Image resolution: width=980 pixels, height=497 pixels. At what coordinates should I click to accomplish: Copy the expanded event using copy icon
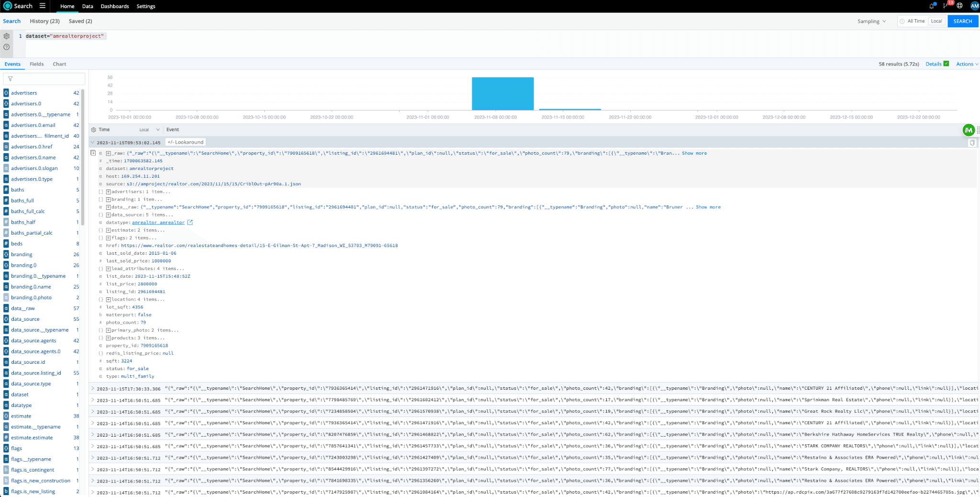pos(972,143)
